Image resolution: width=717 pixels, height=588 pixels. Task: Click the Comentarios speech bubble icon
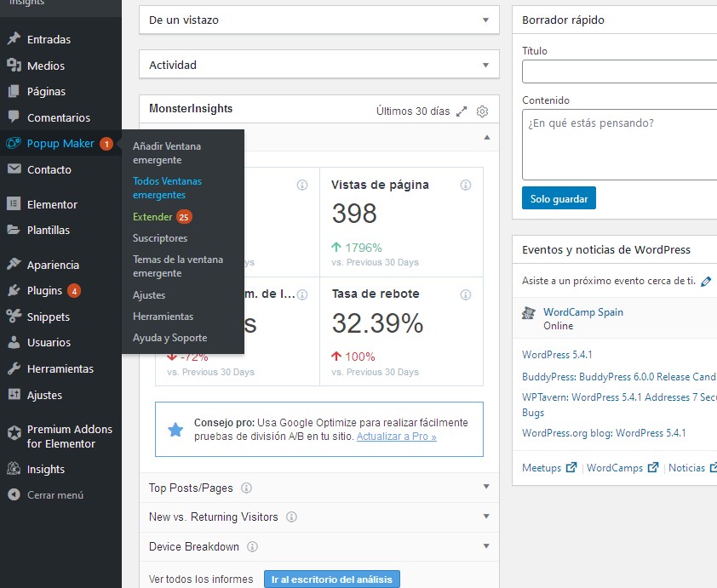[14, 117]
